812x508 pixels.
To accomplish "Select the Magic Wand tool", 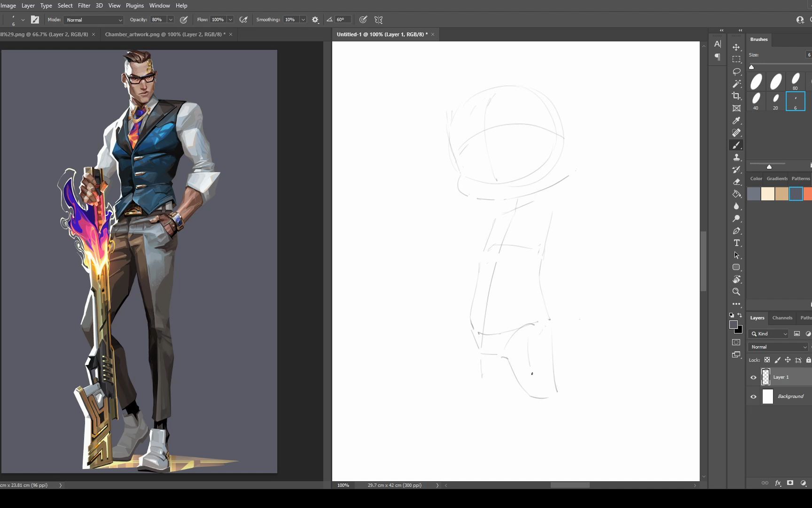I will coord(736,84).
